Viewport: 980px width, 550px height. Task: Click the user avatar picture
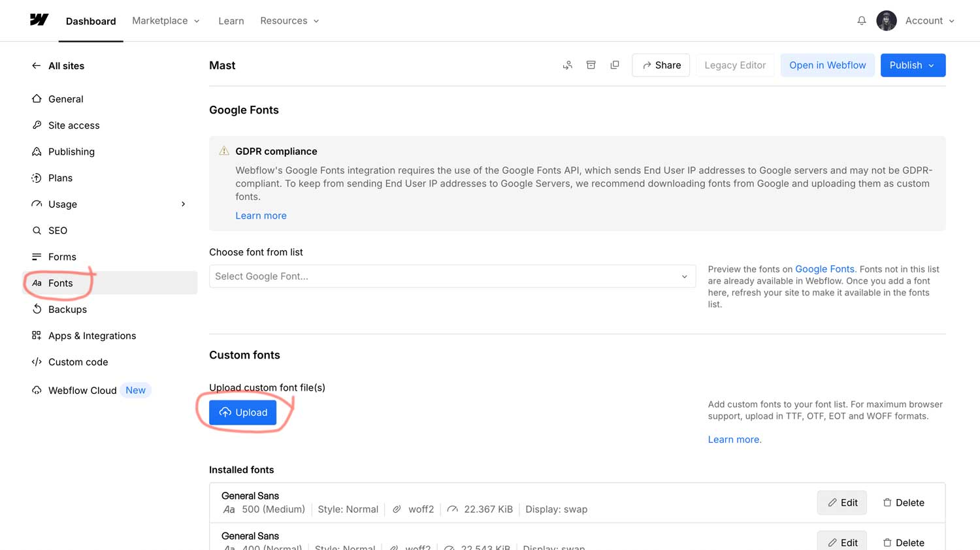pos(887,21)
